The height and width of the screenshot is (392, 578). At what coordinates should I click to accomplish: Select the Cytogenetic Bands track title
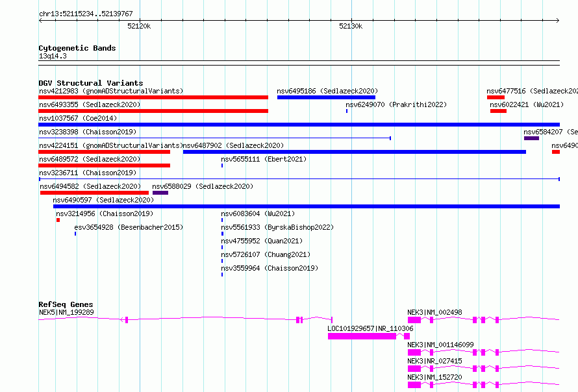point(77,48)
